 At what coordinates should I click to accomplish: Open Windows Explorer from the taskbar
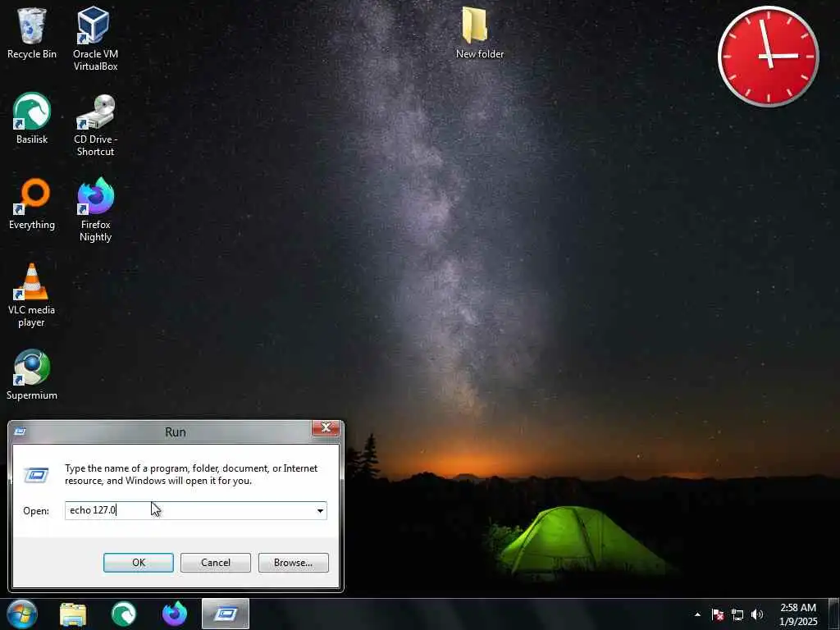point(73,614)
